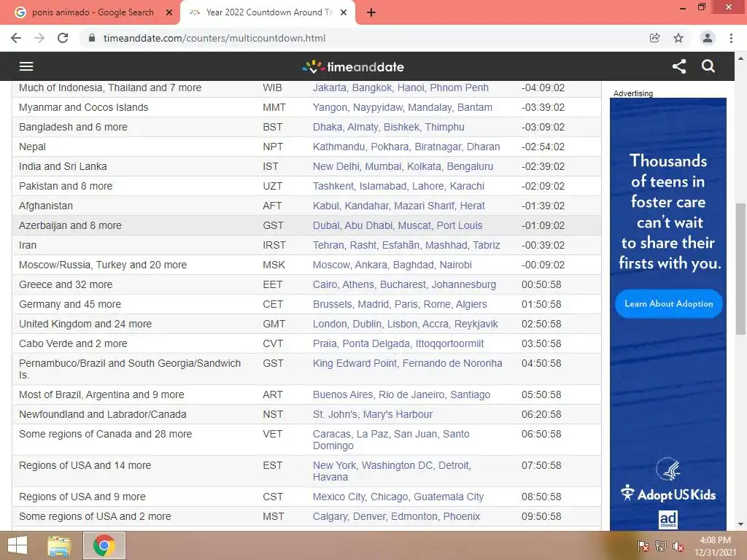Reload the page with refresh icon
This screenshot has height=560, width=747.
click(x=63, y=38)
